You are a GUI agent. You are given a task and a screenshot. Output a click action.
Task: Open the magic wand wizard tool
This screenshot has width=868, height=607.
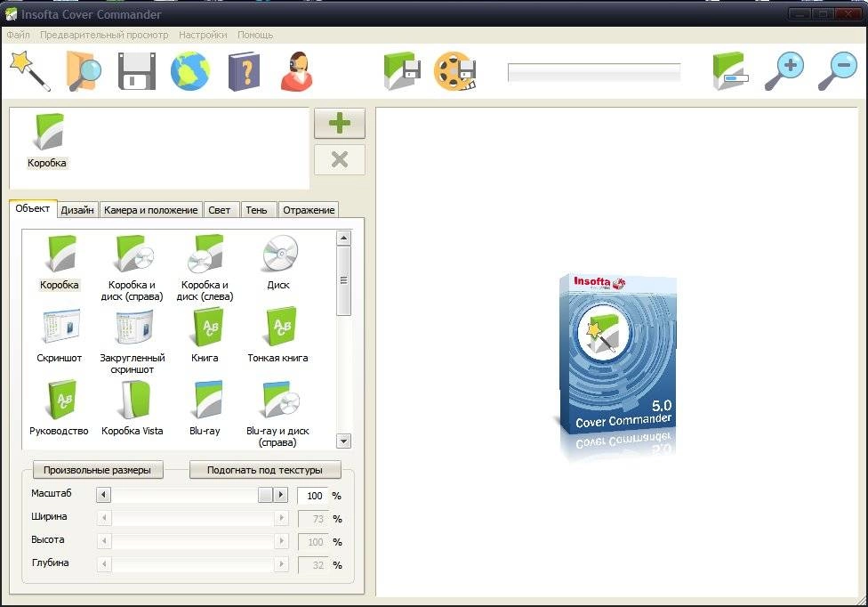point(30,71)
